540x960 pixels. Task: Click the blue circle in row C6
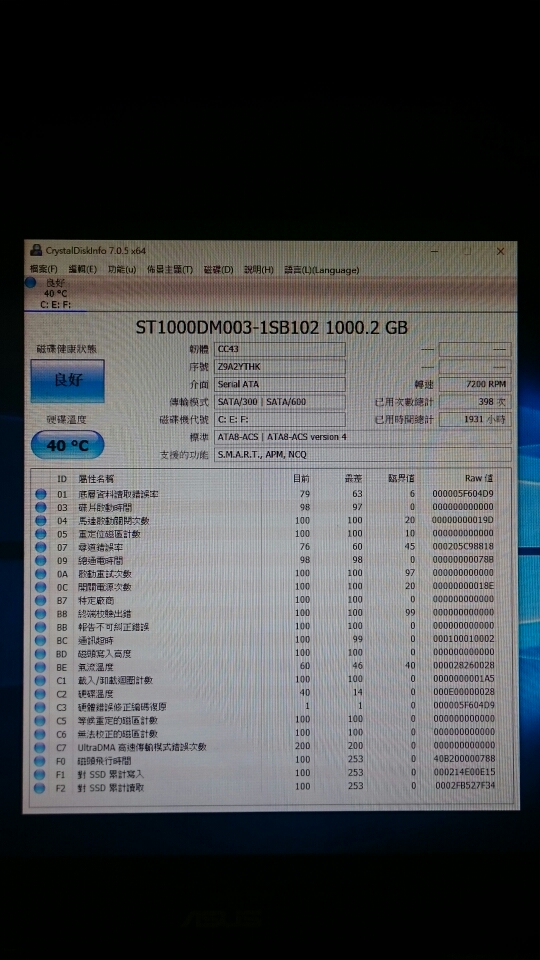[41, 733]
